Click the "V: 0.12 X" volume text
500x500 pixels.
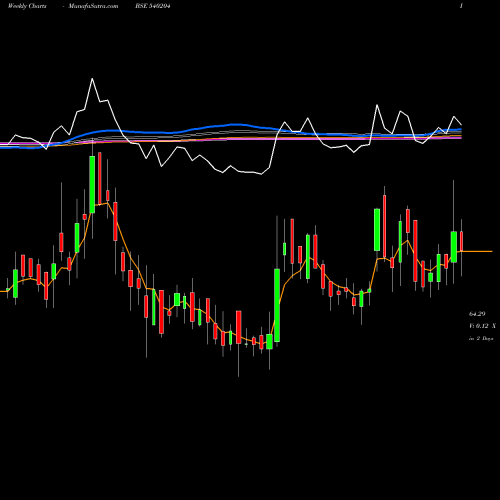coord(482,326)
